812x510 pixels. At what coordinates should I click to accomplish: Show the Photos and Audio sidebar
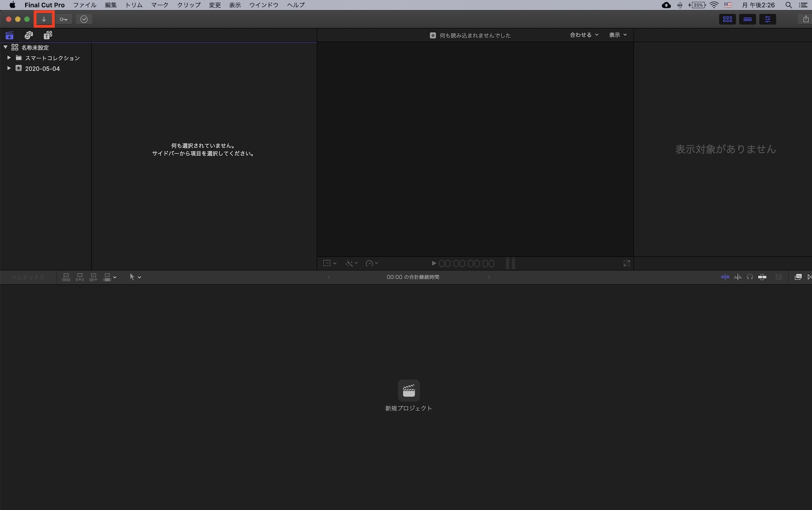pos(29,35)
